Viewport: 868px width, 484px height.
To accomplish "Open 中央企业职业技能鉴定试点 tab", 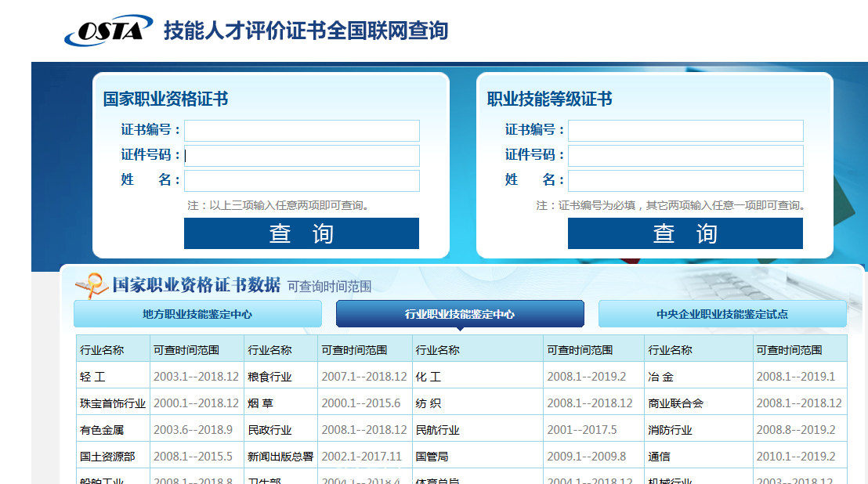I will point(722,314).
